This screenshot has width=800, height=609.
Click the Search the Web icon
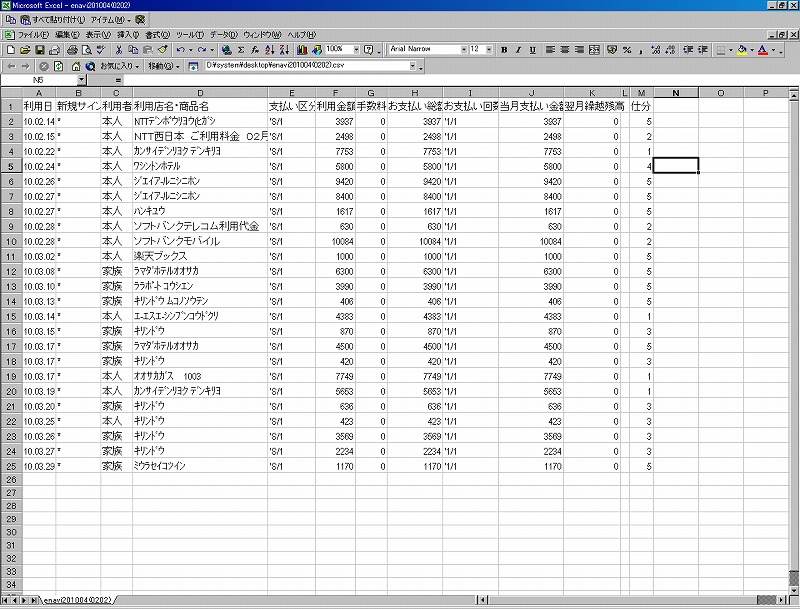coord(90,66)
